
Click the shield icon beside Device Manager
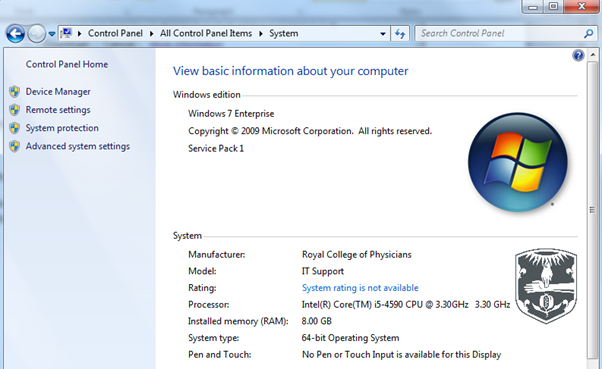15,91
